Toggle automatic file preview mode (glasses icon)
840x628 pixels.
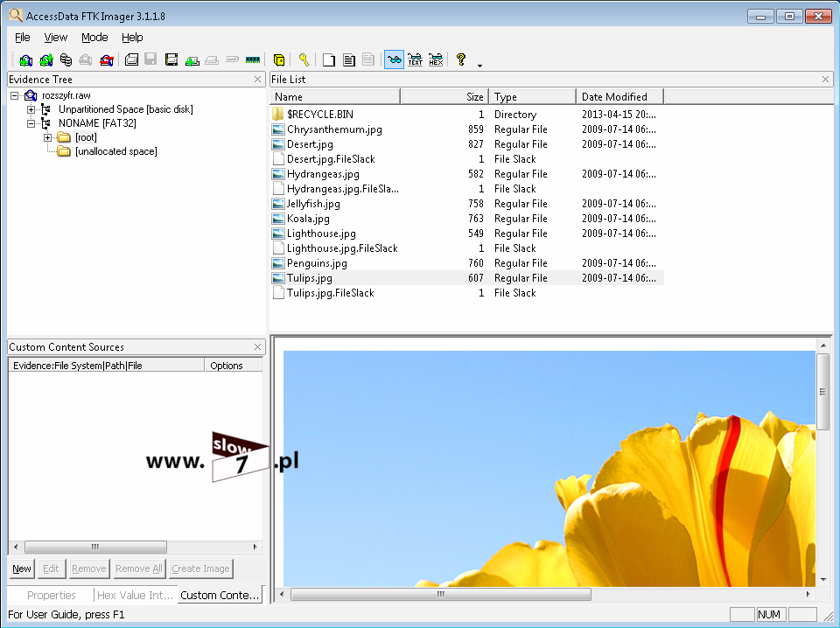(x=394, y=60)
